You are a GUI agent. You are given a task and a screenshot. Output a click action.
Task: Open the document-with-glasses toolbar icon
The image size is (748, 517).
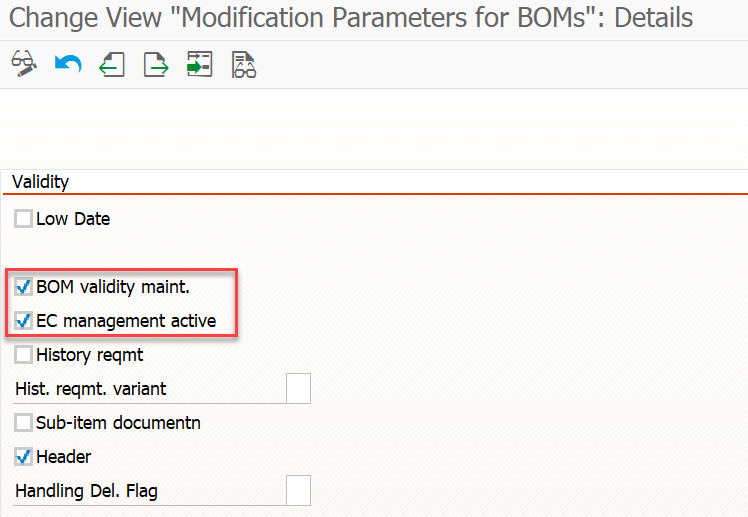tap(244, 64)
